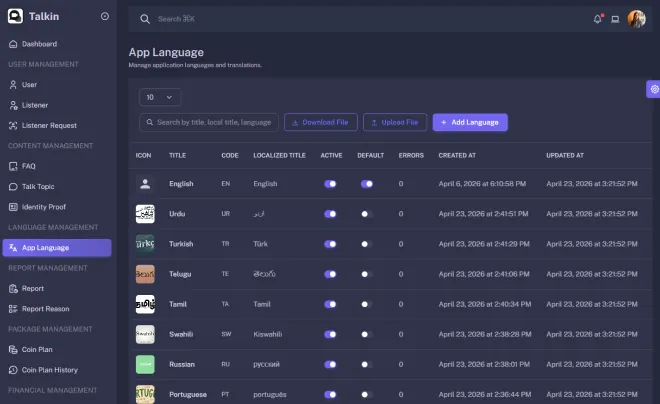The image size is (660, 404).
Task: Toggle Active switch for Turkish
Action: 330,244
